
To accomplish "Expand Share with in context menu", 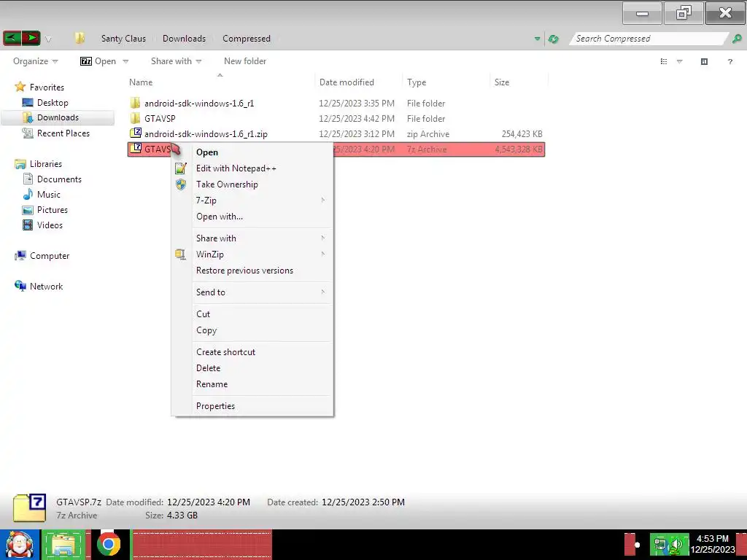I will click(252, 238).
